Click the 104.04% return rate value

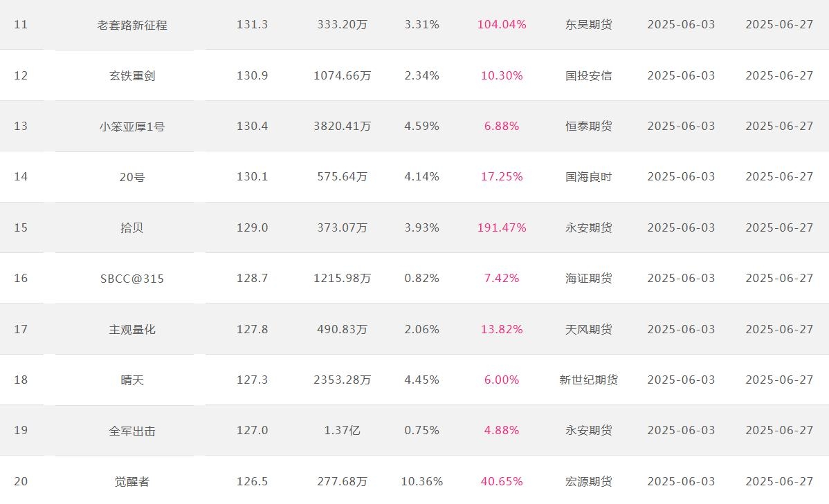click(x=502, y=24)
